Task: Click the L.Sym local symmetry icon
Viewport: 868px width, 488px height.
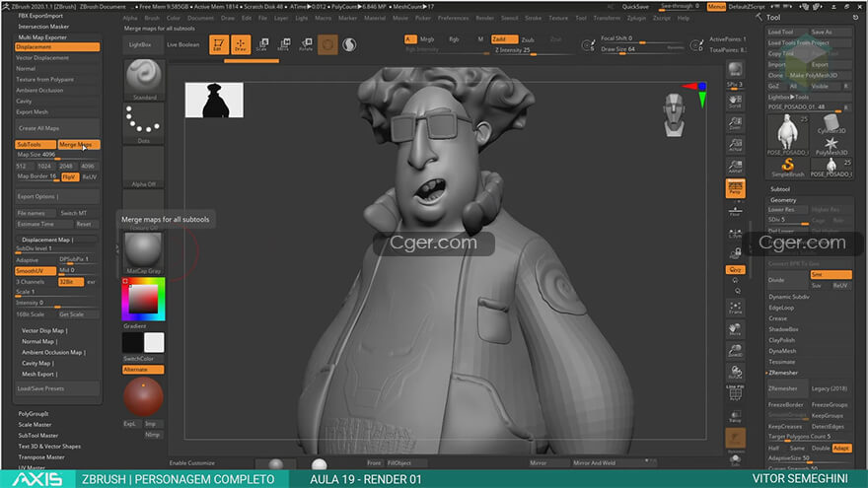Action: 735,234
